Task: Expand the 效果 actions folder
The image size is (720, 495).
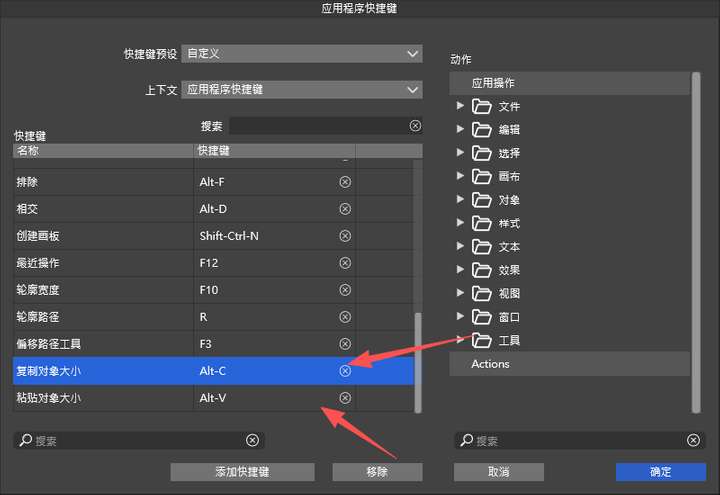Action: (460, 270)
